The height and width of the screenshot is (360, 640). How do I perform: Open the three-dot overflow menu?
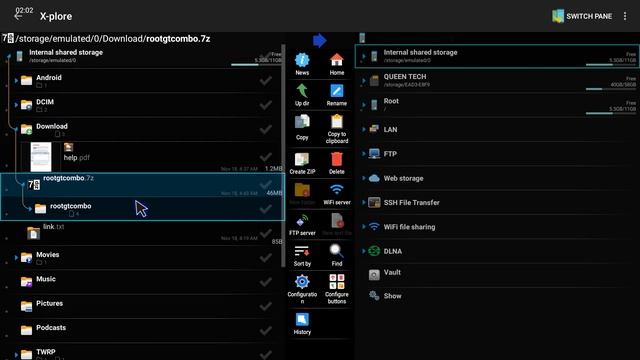click(x=625, y=16)
